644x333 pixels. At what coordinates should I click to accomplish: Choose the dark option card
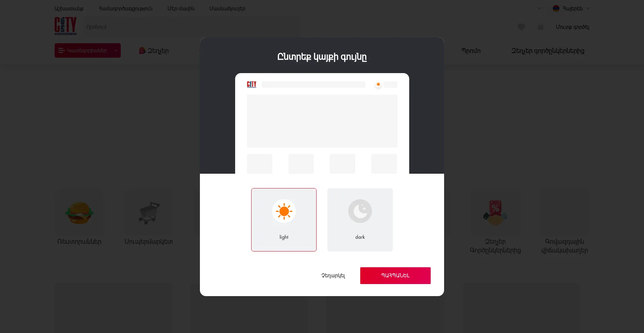(x=360, y=220)
